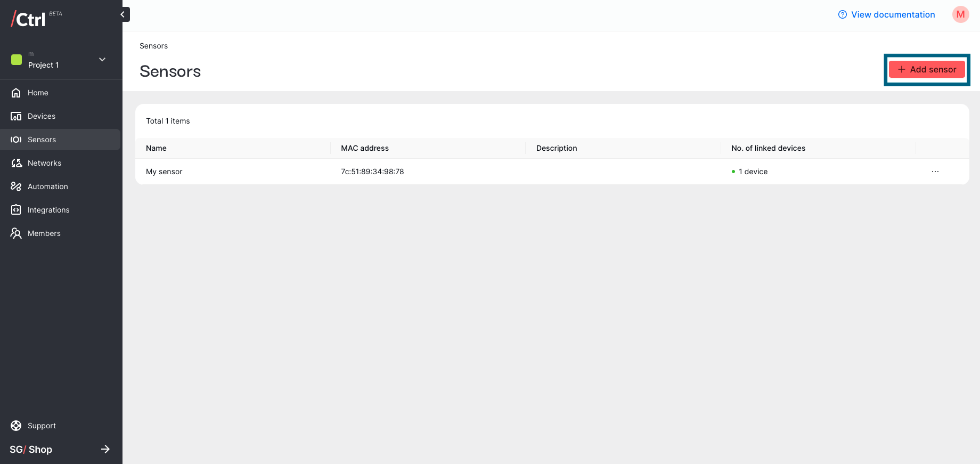Collapse the sidebar with the chevron button
This screenshot has width=980, height=464.
pyautogui.click(x=123, y=14)
